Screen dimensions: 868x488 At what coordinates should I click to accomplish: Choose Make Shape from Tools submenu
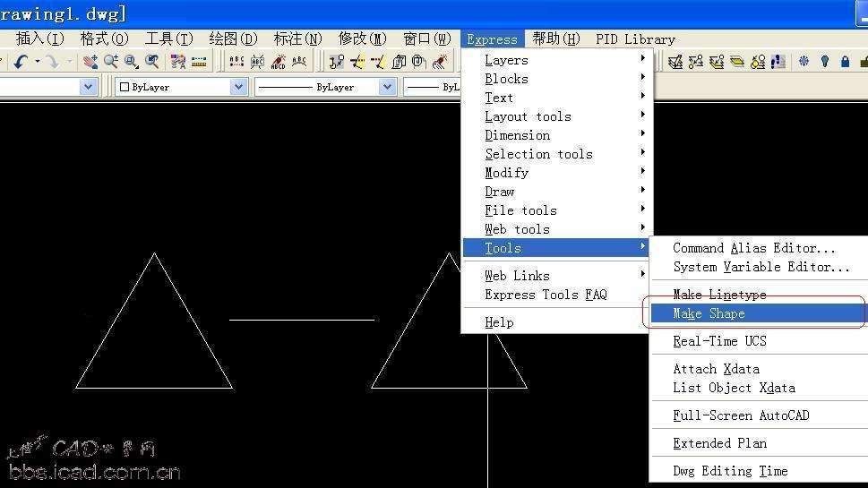click(x=709, y=313)
